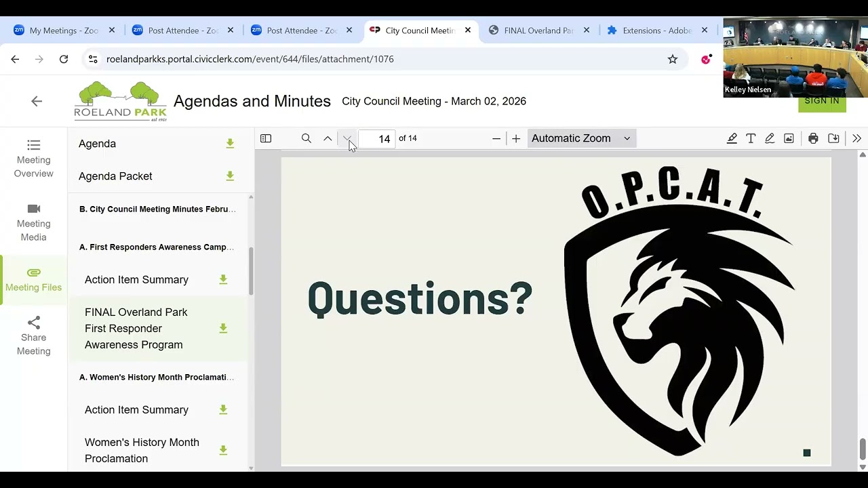868x488 pixels.
Task: Save the PDF with the download icon
Action: (833, 138)
